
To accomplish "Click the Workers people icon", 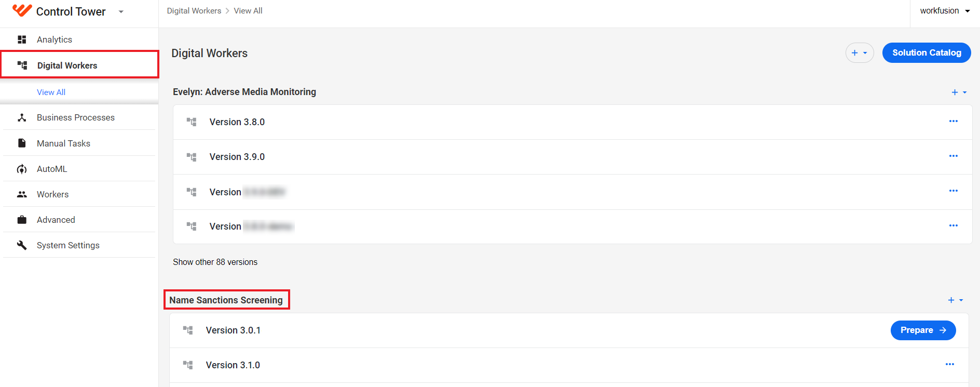I will (x=22, y=194).
